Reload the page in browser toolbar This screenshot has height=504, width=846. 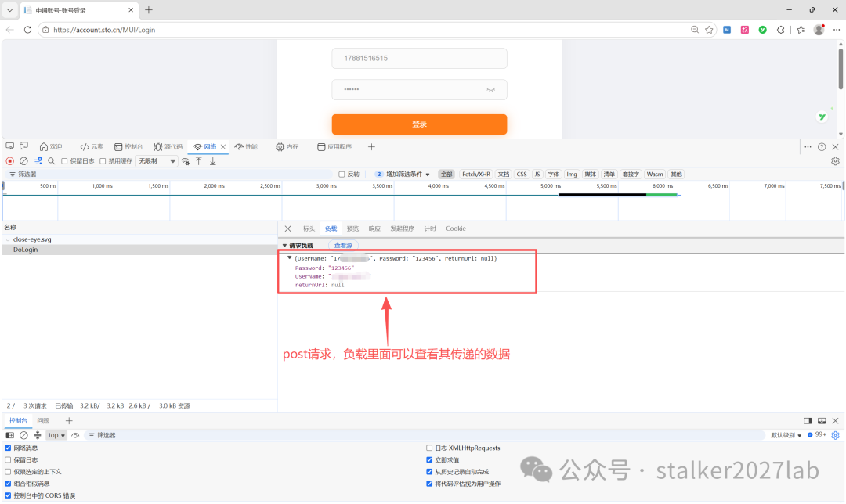27,30
